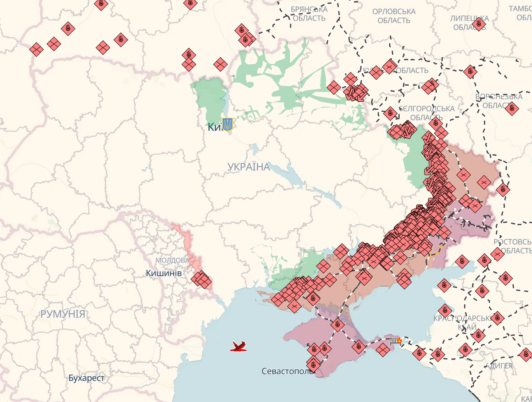532x402 pixels.
Task: Click the leftmost crossed-diamond marker on the map
Action: 36,49
